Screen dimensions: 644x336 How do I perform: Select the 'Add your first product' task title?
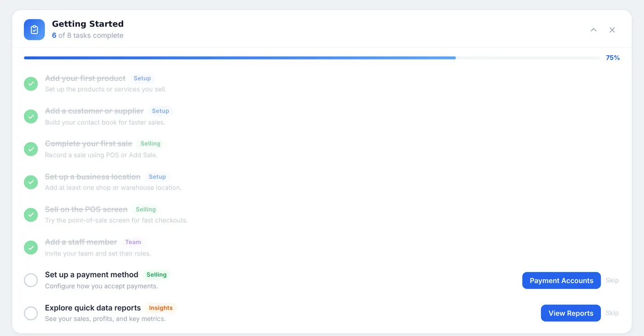pos(85,78)
